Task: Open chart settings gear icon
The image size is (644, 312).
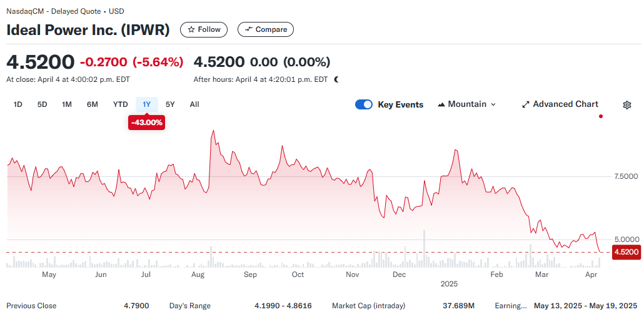Action: coord(626,104)
